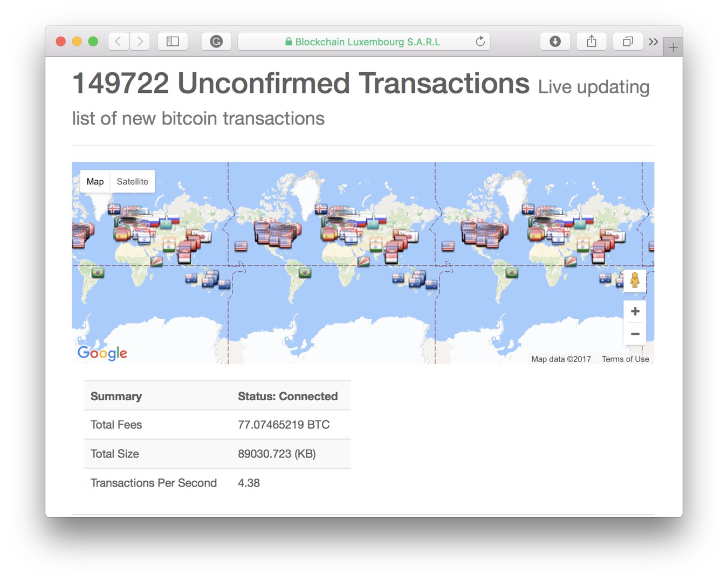728x582 pixels.
Task: Click the Summary table header
Action: [x=116, y=396]
